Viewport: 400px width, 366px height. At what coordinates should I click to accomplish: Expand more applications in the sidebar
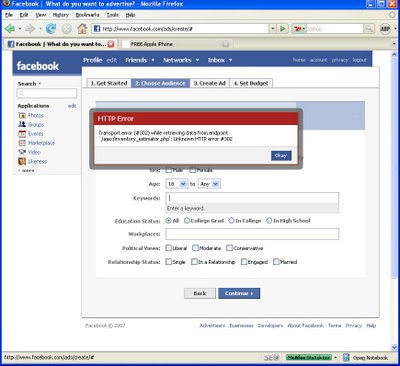click(x=26, y=170)
